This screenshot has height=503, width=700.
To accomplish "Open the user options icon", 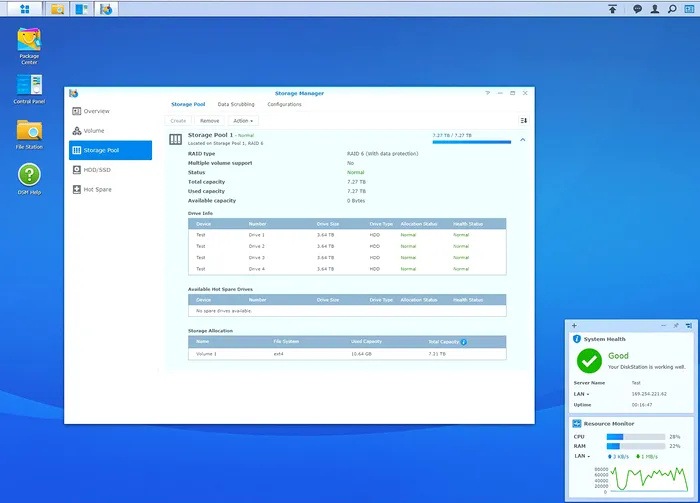I will 654,9.
